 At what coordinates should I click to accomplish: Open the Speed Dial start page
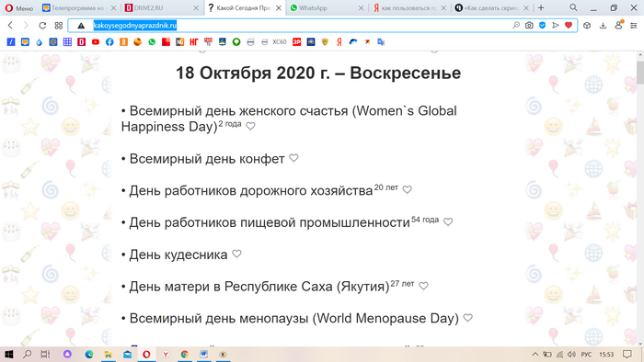coord(58,26)
